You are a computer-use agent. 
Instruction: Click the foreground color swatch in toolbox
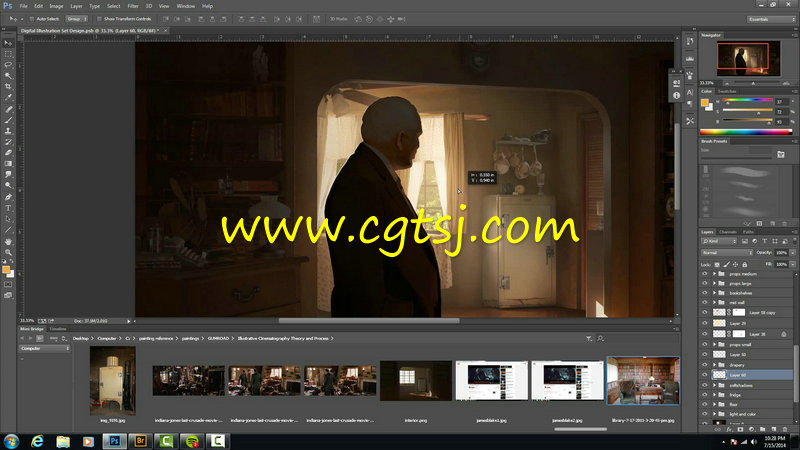click(x=6, y=269)
